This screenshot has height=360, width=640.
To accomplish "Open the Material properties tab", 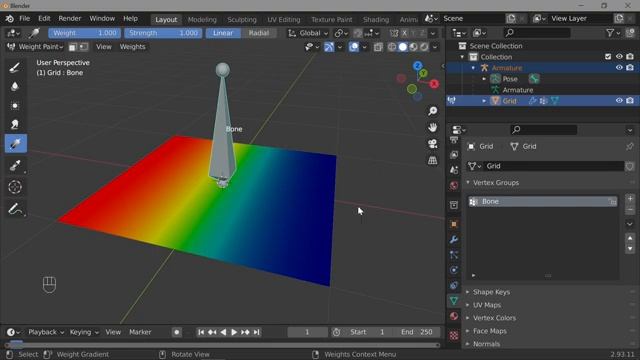I will (454, 316).
